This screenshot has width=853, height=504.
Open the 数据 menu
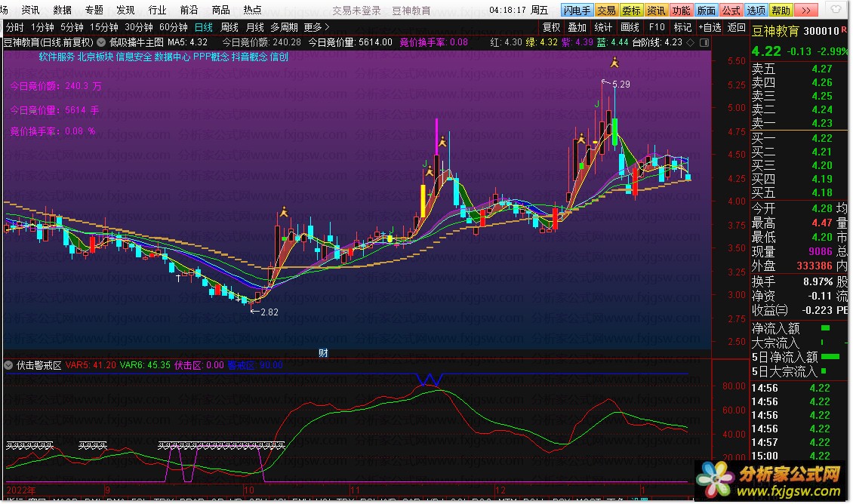62,10
